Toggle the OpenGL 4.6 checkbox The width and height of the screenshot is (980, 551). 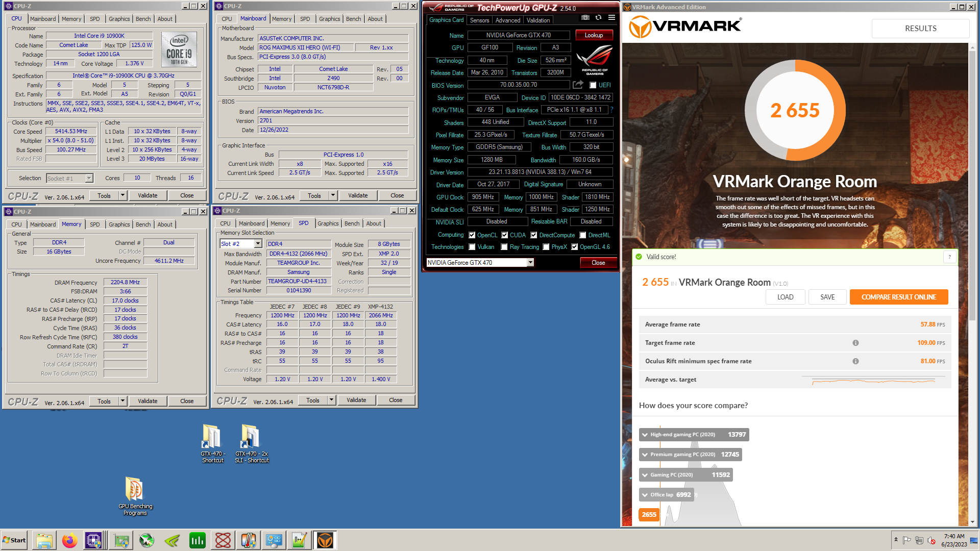coord(575,247)
